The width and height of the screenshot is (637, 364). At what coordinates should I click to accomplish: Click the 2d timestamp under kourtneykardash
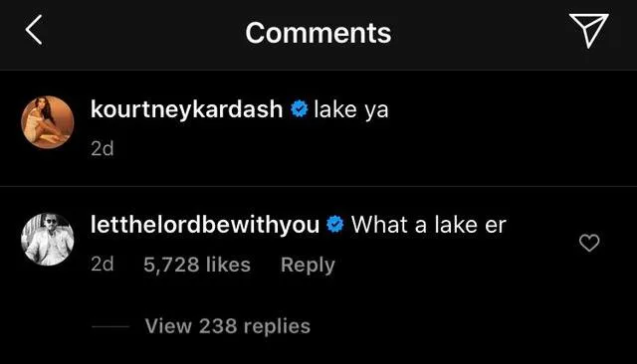pos(103,148)
